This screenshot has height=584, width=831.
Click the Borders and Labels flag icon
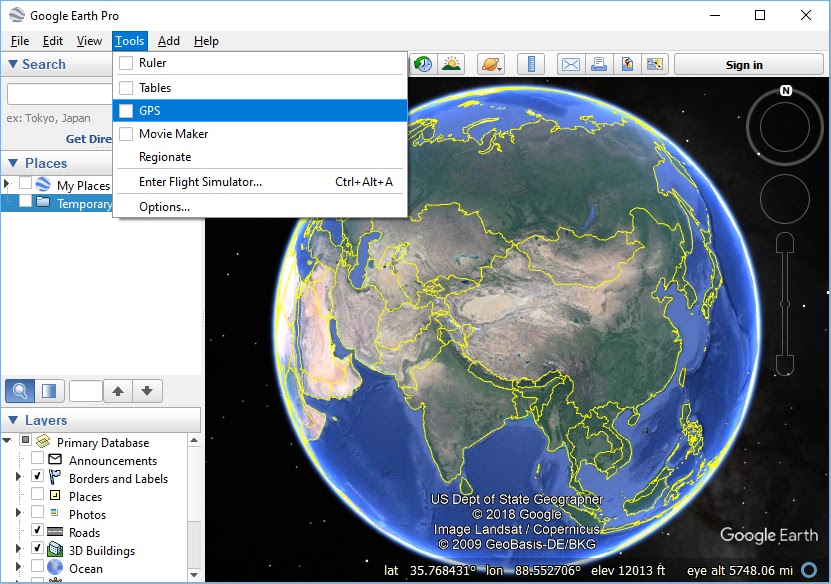tap(55, 477)
